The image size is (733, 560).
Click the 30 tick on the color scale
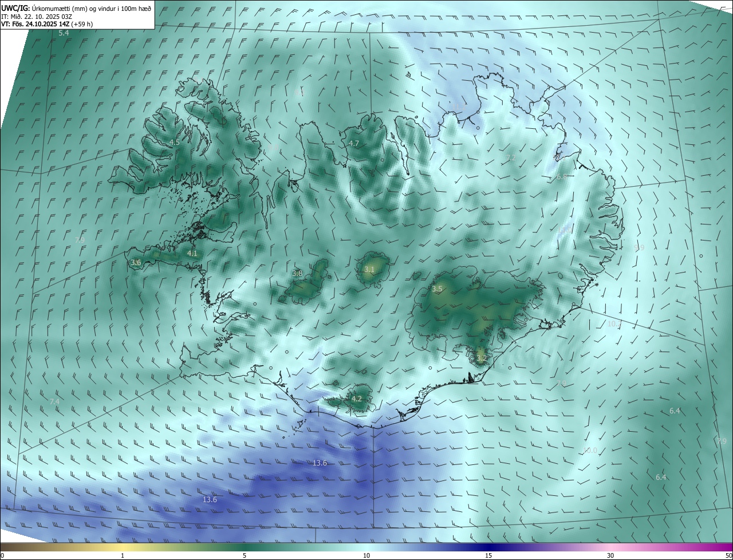(610, 555)
